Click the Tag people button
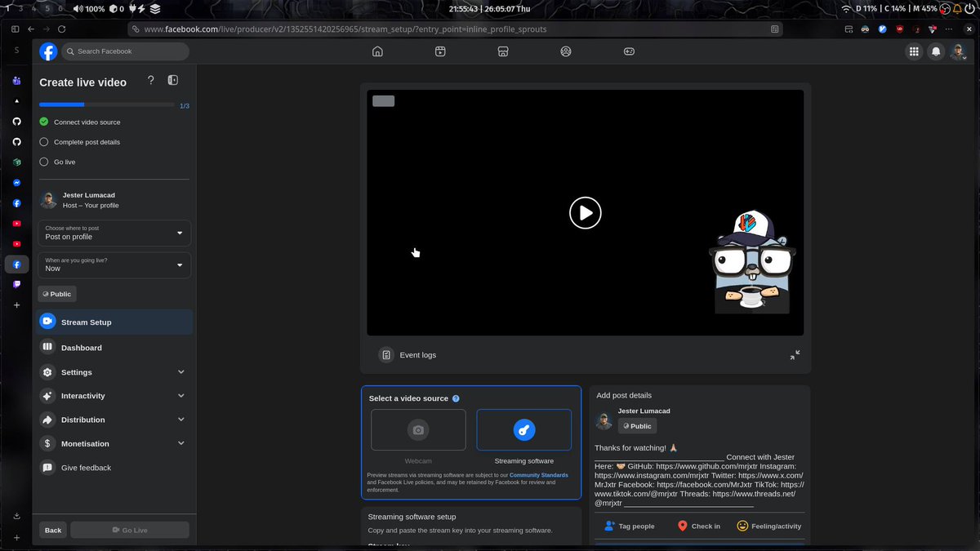Image resolution: width=980 pixels, height=551 pixels. tap(629, 526)
